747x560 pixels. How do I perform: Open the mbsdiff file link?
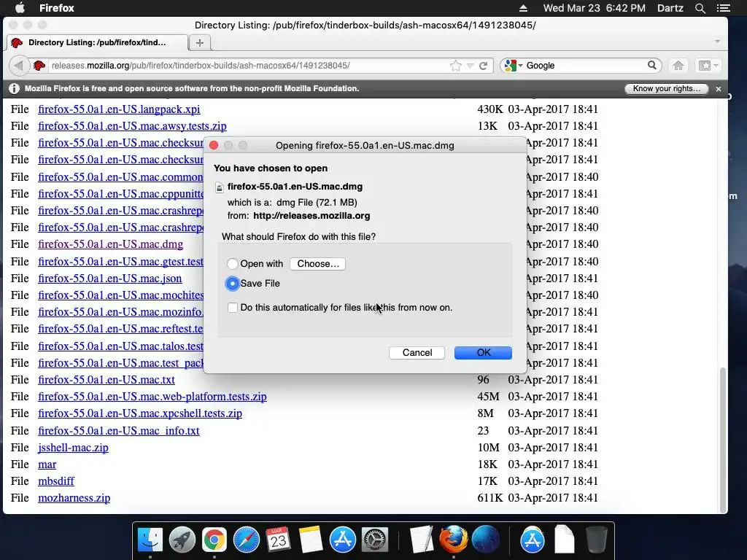click(56, 481)
